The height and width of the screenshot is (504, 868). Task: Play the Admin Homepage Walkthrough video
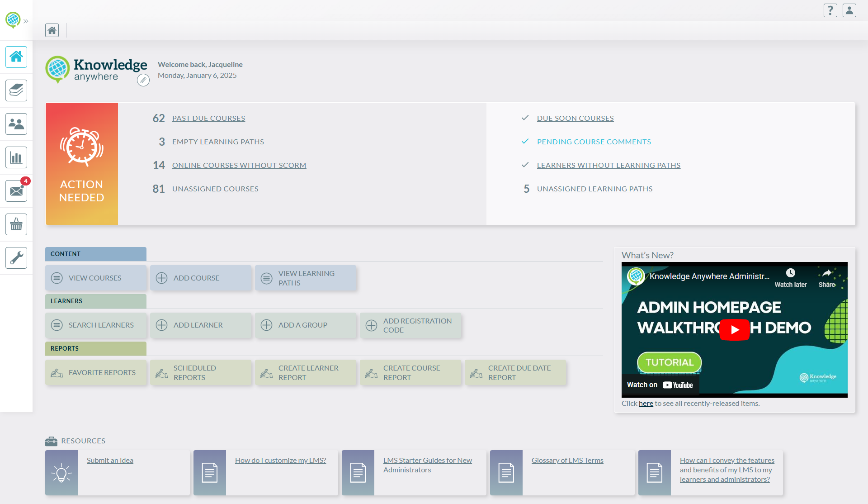tap(734, 329)
